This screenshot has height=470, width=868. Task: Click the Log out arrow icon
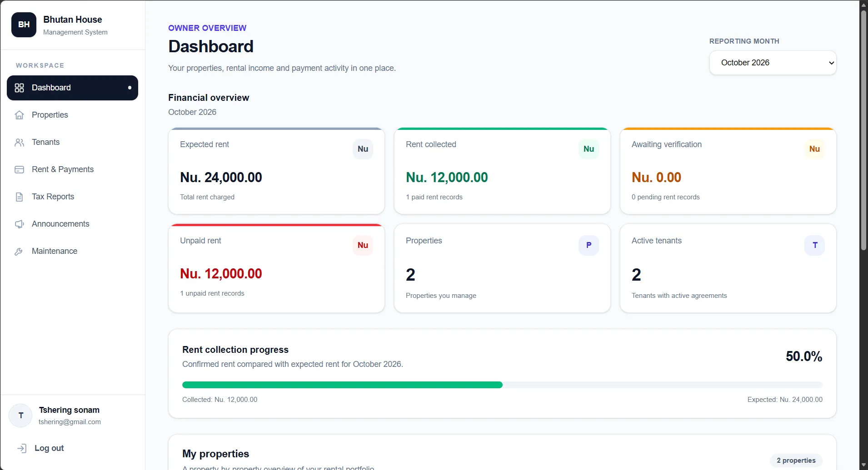22,448
